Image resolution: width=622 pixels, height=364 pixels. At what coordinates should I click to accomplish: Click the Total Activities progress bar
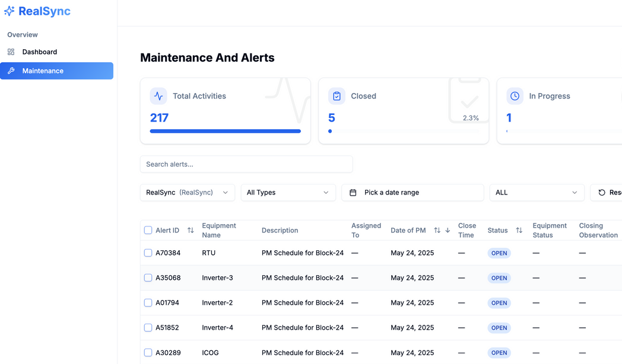coord(225,131)
